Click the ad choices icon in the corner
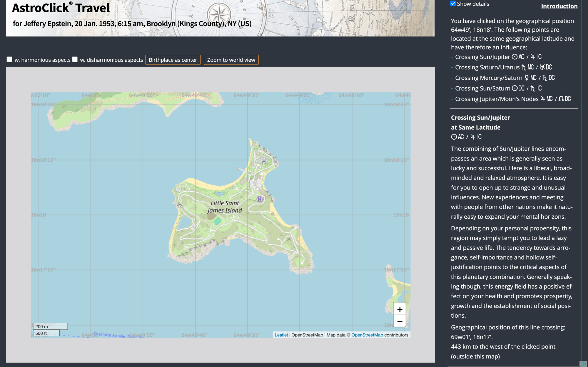The width and height of the screenshot is (588, 367). 584,364
